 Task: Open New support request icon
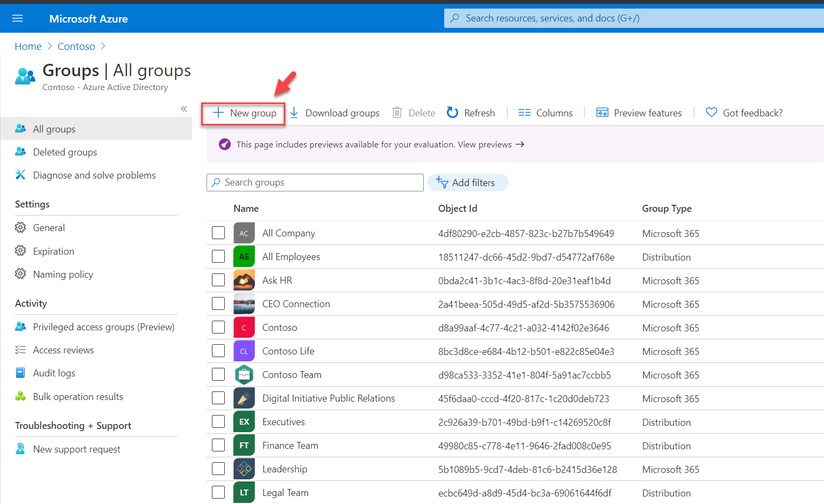(x=20, y=449)
